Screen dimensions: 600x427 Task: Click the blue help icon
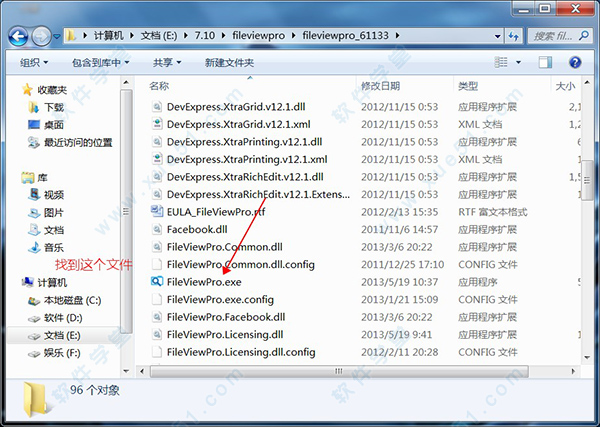tap(575, 62)
